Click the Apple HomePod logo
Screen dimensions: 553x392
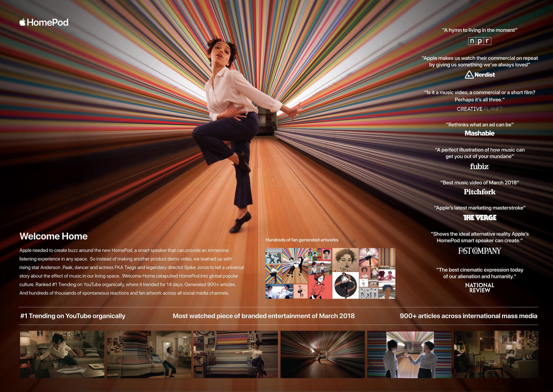(x=44, y=22)
